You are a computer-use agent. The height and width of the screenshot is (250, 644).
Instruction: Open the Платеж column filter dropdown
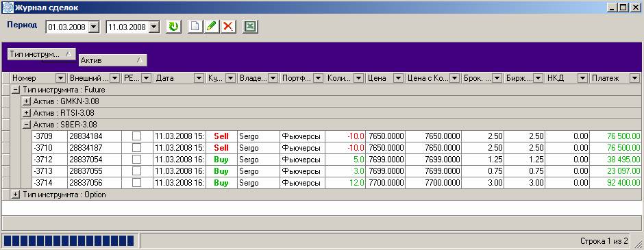tap(634, 78)
